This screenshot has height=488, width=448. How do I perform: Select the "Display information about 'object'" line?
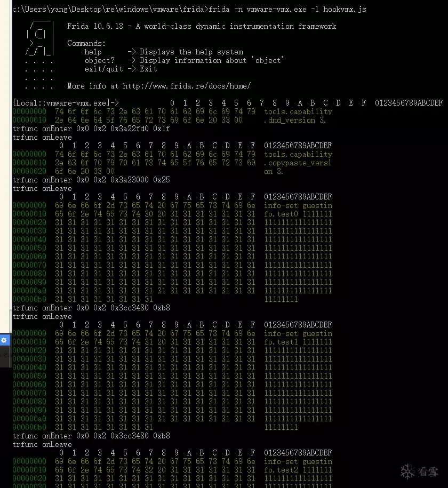(212, 60)
